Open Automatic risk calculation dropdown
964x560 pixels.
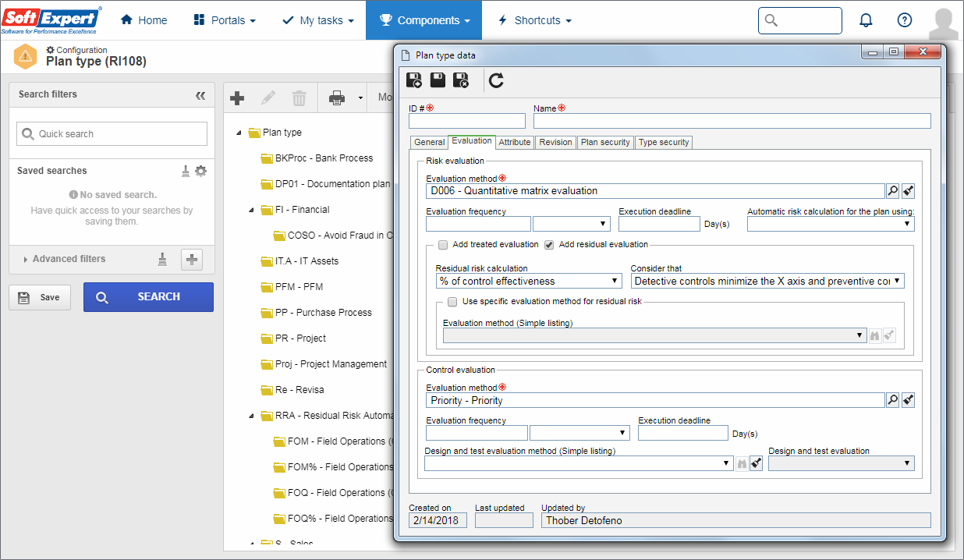pyautogui.click(x=831, y=224)
